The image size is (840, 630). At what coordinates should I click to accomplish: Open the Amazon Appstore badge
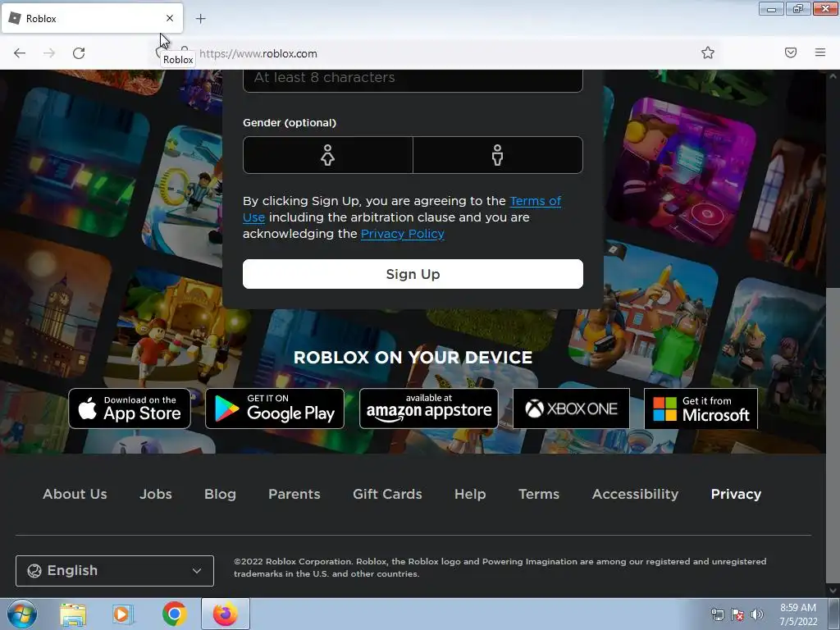click(428, 409)
